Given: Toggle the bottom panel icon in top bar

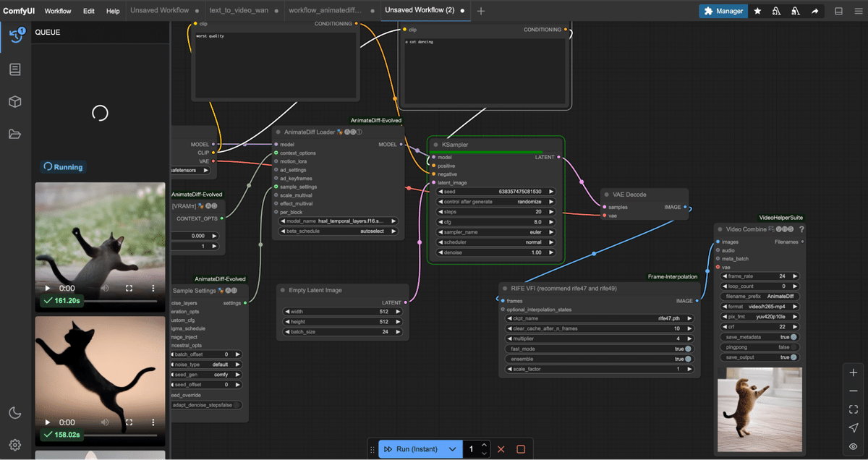Looking at the screenshot, I should (838, 11).
